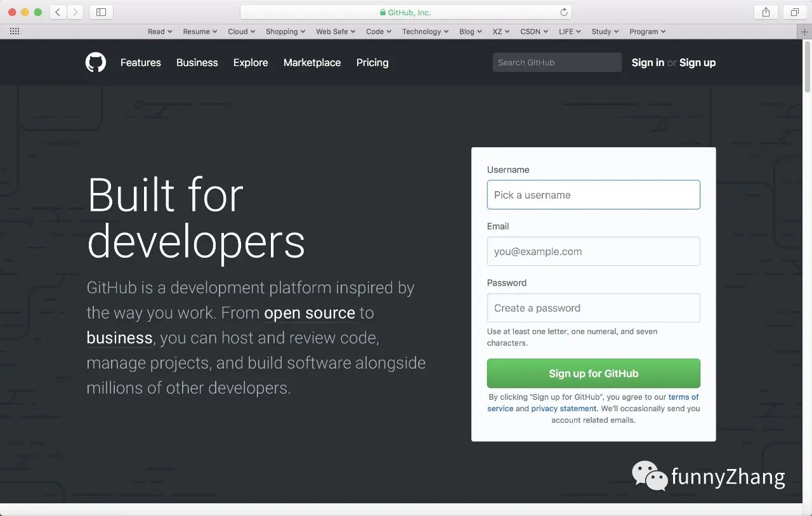Open Explore in GitHub navigation
Image resolution: width=812 pixels, height=516 pixels.
251,62
